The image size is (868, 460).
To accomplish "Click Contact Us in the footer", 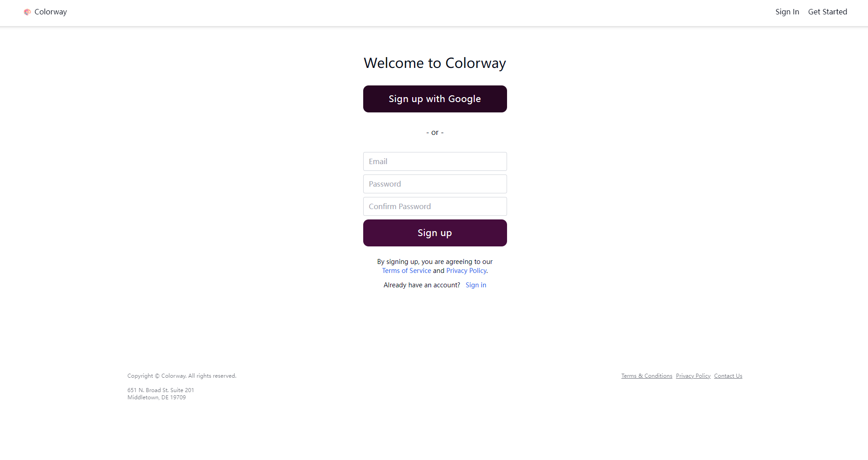I will [x=728, y=376].
